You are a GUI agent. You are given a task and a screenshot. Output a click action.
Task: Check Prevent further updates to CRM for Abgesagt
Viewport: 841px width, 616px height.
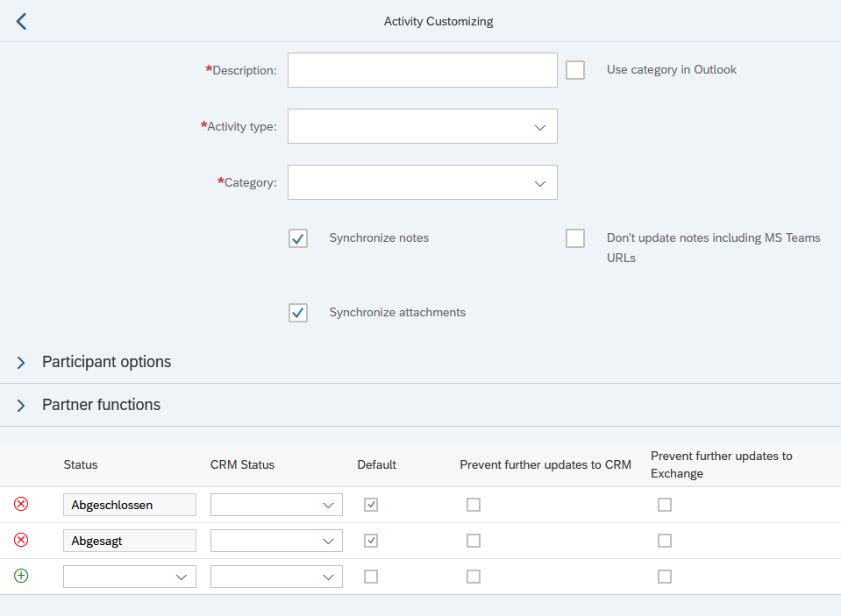pos(474,541)
